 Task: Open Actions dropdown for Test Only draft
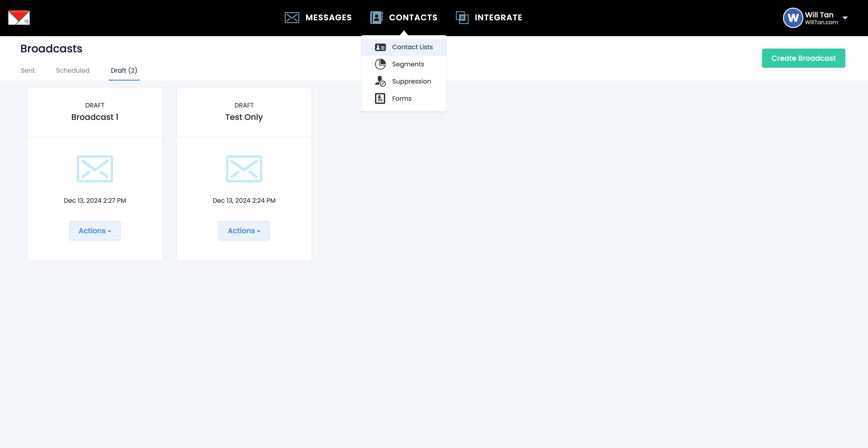pos(244,231)
